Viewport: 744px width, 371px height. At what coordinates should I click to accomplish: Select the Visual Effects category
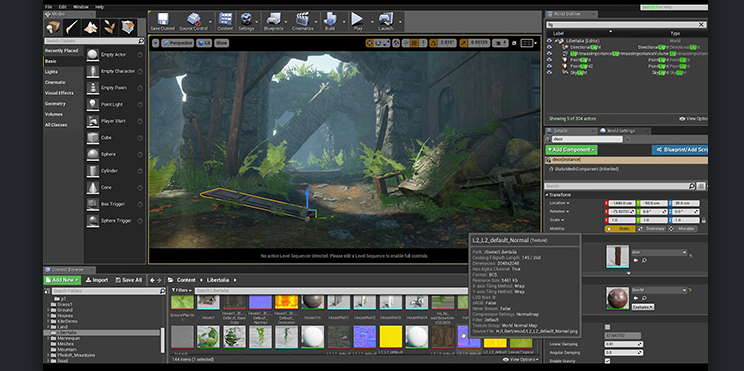[x=59, y=93]
